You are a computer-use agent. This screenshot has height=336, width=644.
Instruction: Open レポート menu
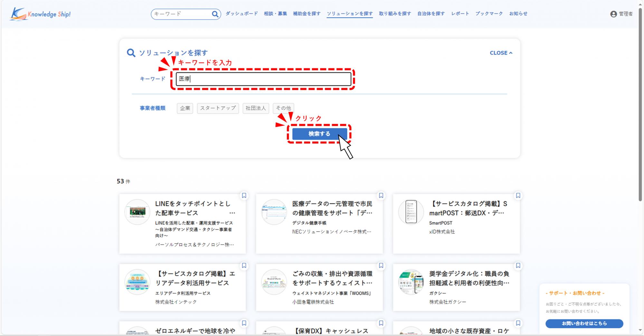tap(460, 14)
